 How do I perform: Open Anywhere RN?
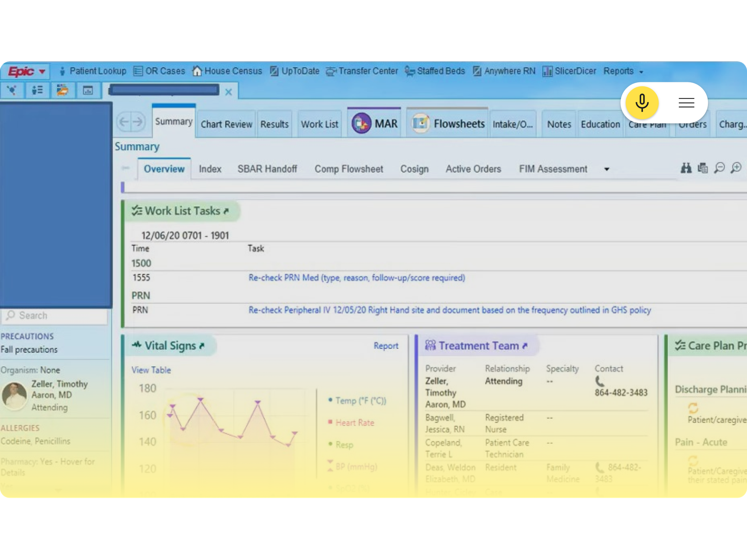pyautogui.click(x=504, y=71)
